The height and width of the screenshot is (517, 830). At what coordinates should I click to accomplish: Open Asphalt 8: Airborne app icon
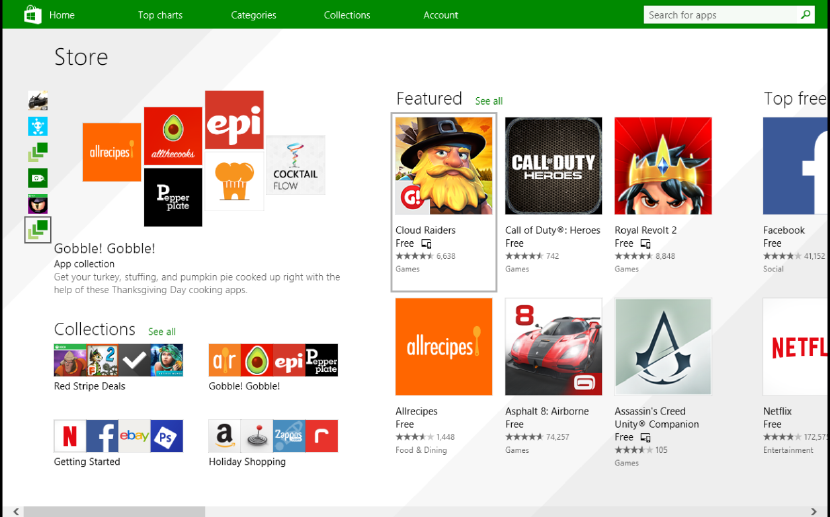click(554, 347)
